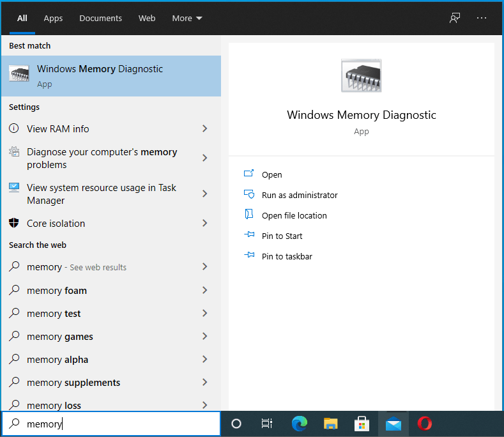Select the All search tab
504x437 pixels.
[x=22, y=19]
